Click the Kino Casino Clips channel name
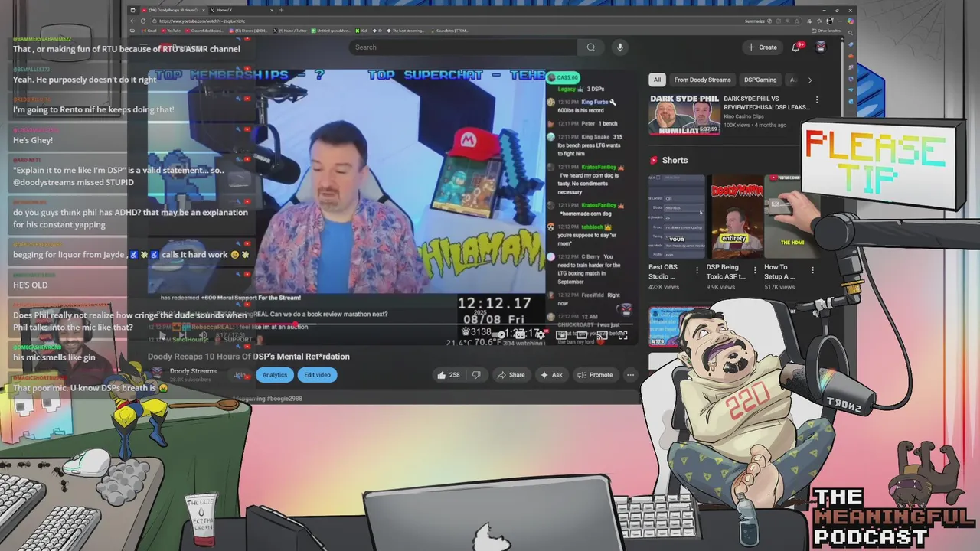 745,116
